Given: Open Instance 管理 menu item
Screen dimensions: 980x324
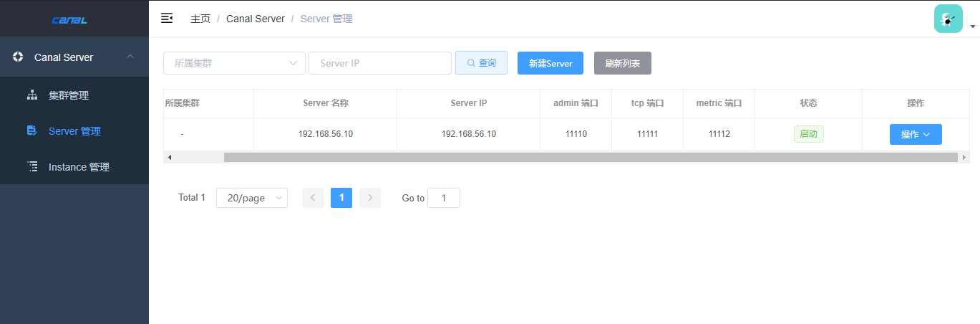Looking at the screenshot, I should [74, 167].
